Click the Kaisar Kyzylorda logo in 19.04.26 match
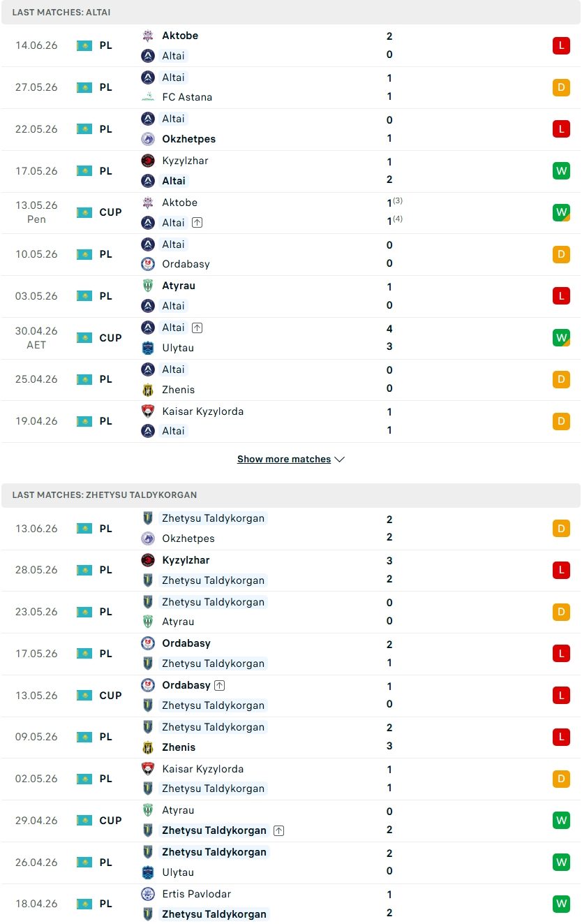This screenshot has width=582, height=924. point(148,411)
